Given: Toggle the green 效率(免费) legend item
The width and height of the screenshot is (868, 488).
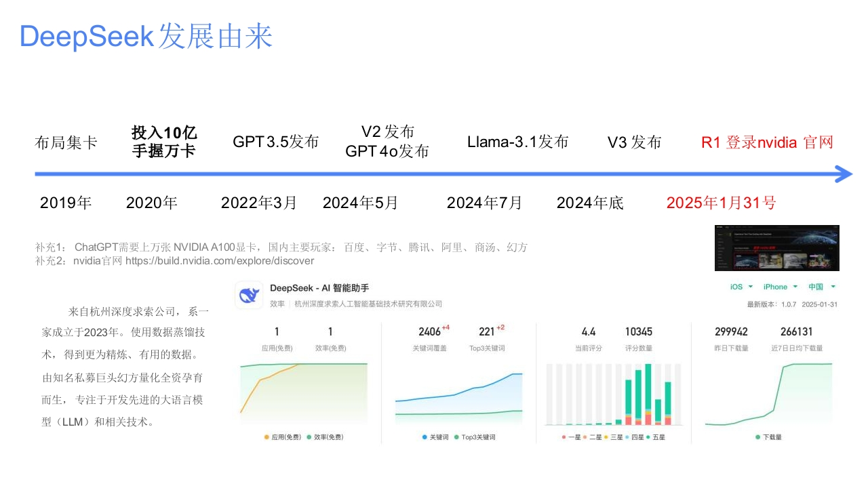Looking at the screenshot, I should pyautogui.click(x=325, y=437).
